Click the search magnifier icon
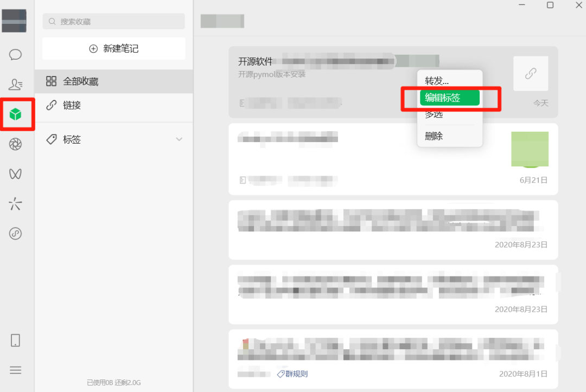 52,22
